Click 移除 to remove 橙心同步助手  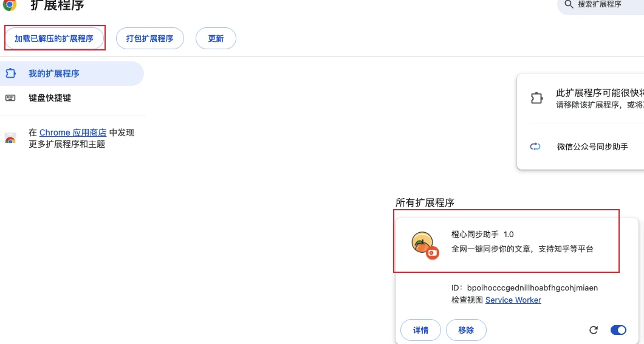click(x=466, y=330)
